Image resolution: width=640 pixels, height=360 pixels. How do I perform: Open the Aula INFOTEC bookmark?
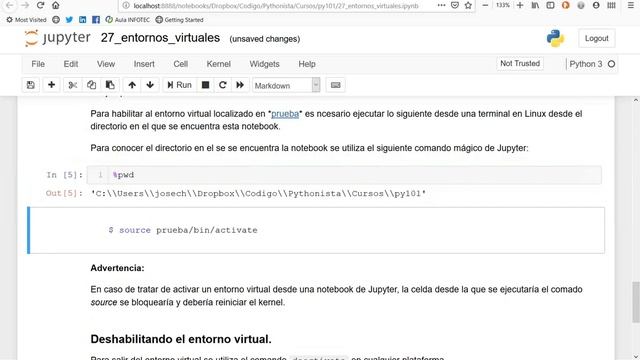pyautogui.click(x=127, y=20)
